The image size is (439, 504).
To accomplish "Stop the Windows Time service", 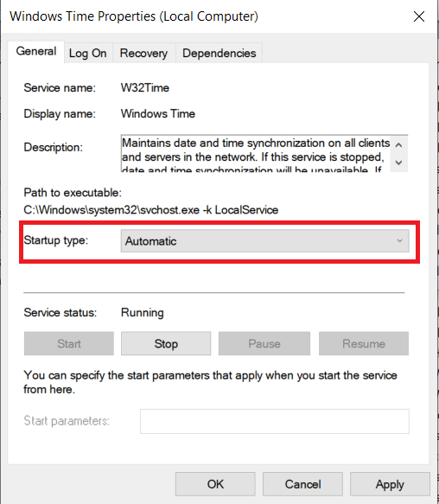I will 166,343.
